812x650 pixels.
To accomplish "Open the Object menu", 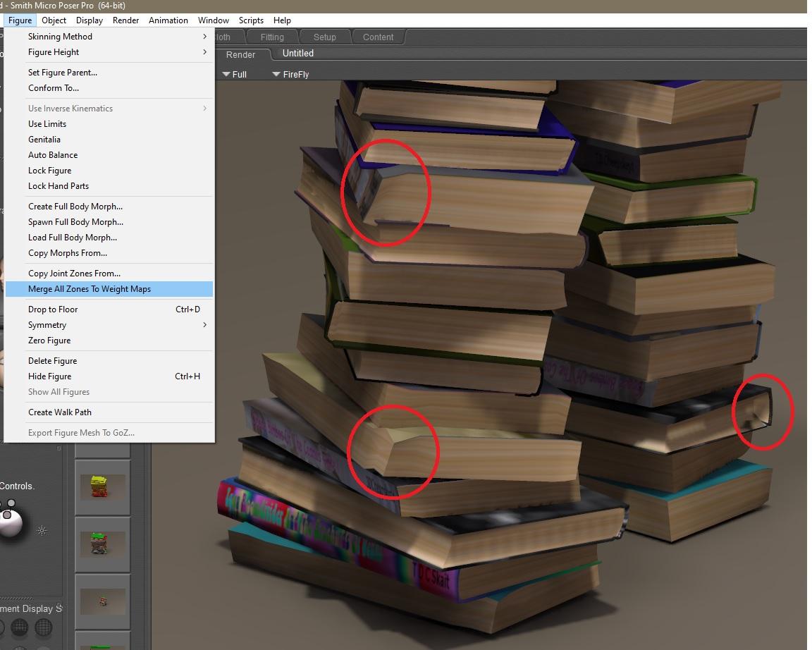I will tap(54, 20).
